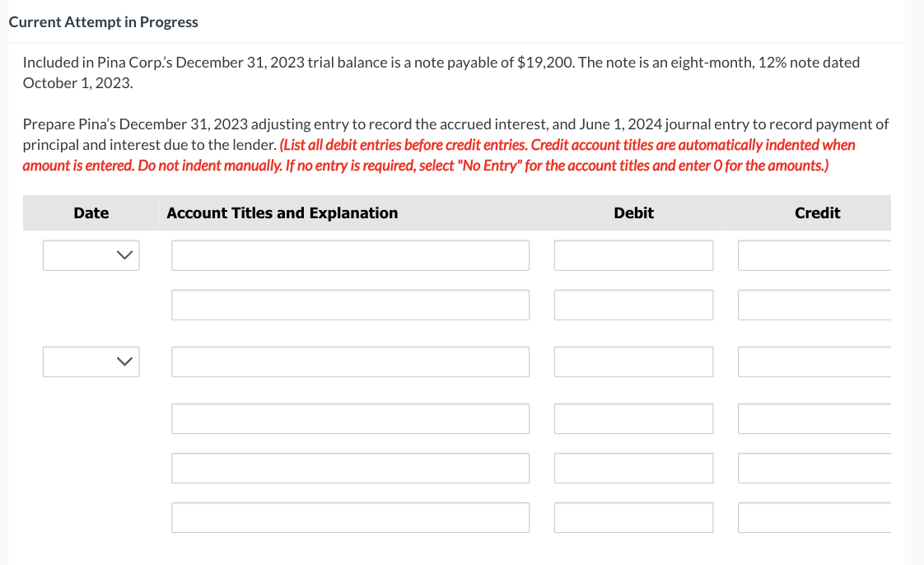Click the first Debit amount field
This screenshot has width=924, height=565.
[633, 255]
